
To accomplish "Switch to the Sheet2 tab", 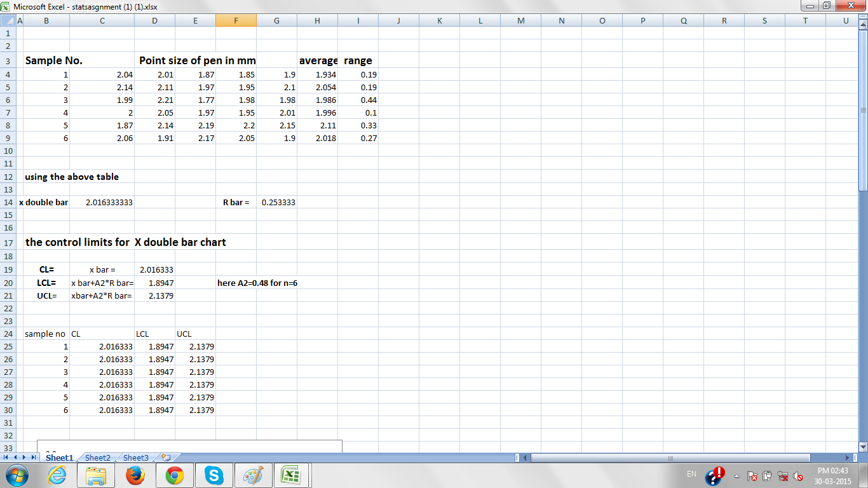I will point(98,457).
